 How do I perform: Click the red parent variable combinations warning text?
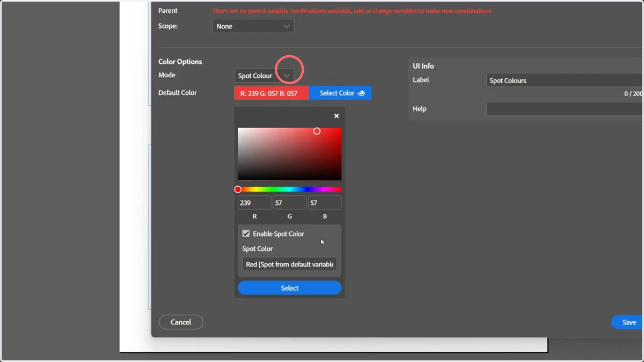352,11
